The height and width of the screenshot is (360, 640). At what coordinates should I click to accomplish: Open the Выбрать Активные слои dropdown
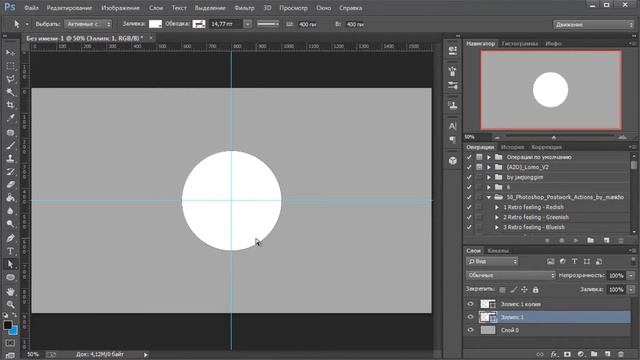point(88,24)
